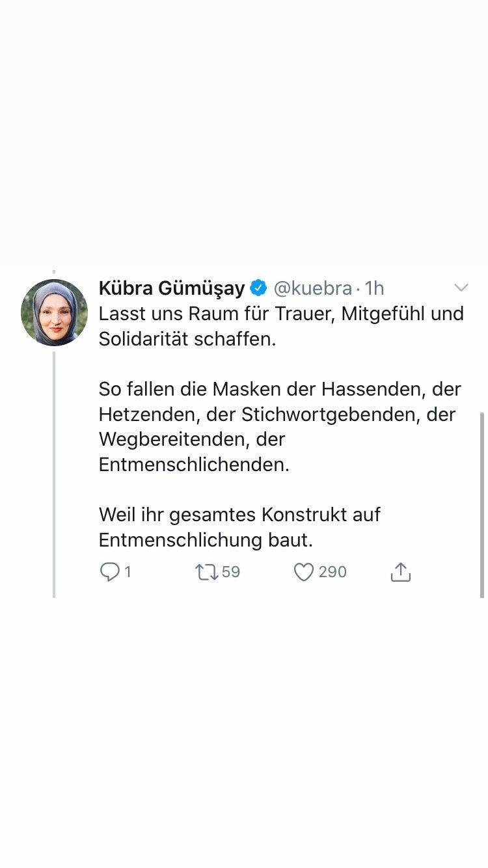Viewport: 488px width, 868px height.
Task: Expand the tweet options chevron
Action: click(461, 288)
